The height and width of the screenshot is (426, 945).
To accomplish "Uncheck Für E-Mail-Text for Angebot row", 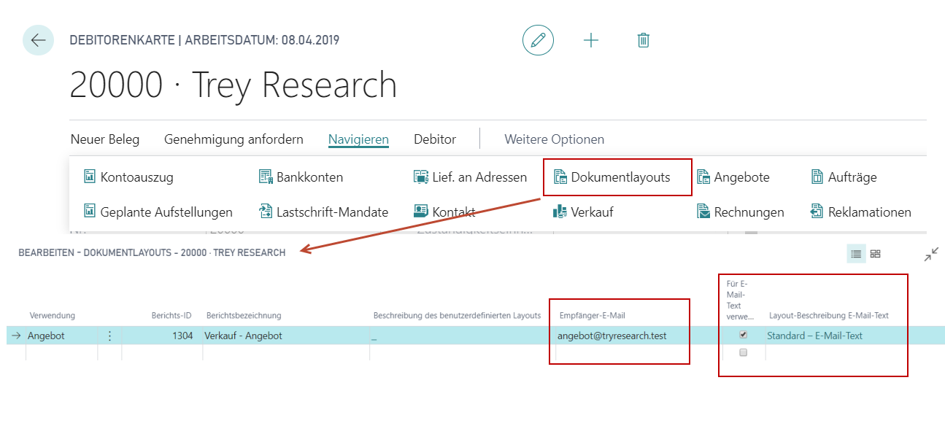I will 743,335.
